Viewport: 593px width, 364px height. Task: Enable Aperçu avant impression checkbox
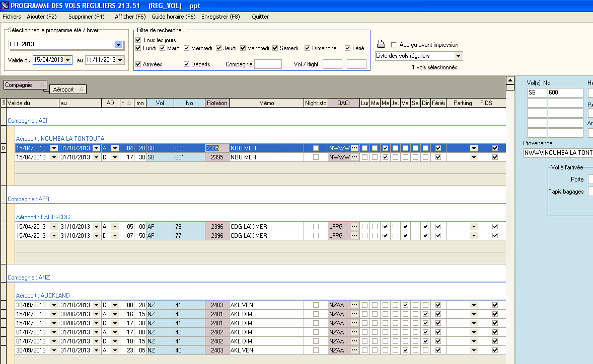pyautogui.click(x=394, y=45)
